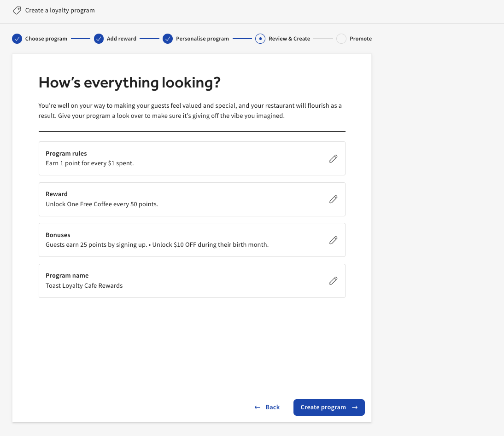The height and width of the screenshot is (436, 504).
Task: Click the checkmark icon on Add reward step
Action: pyautogui.click(x=99, y=39)
